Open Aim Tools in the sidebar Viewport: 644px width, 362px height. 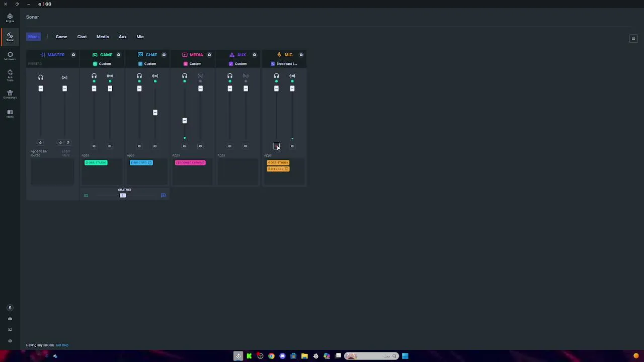tap(10, 75)
